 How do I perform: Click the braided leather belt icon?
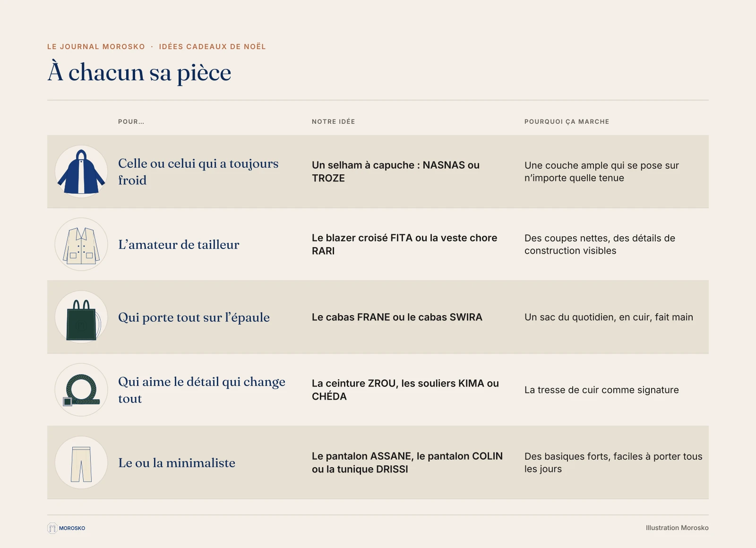pos(81,390)
